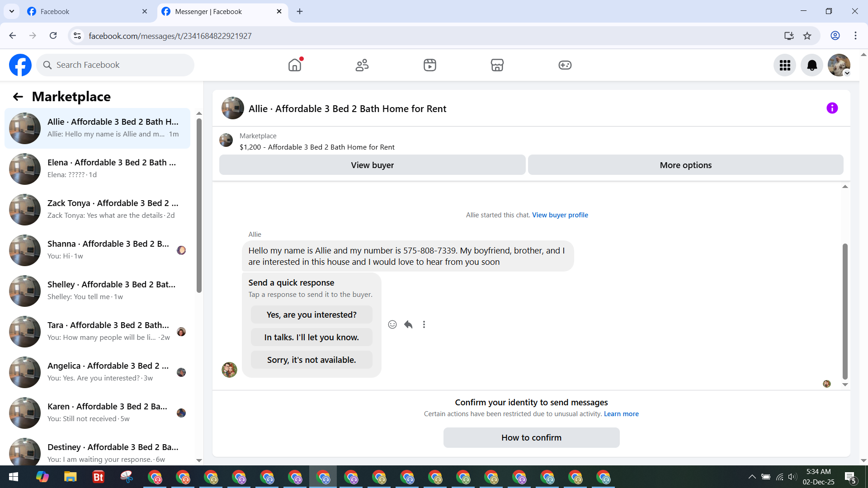Click the reply arrow next to message

(x=408, y=324)
